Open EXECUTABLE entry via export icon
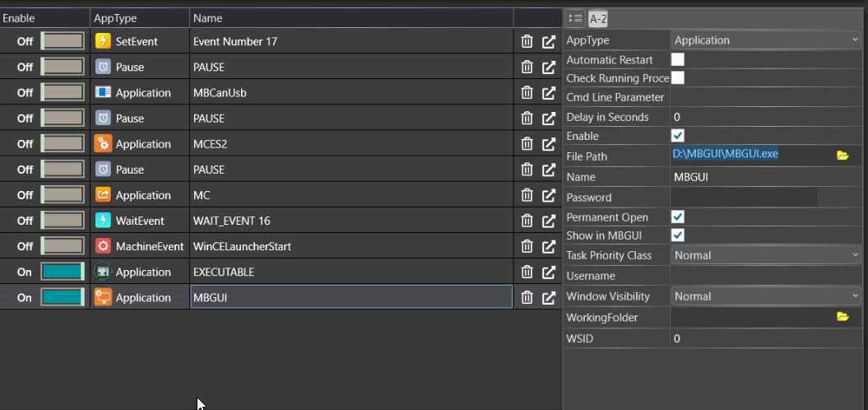The height and width of the screenshot is (410, 868). [x=549, y=272]
